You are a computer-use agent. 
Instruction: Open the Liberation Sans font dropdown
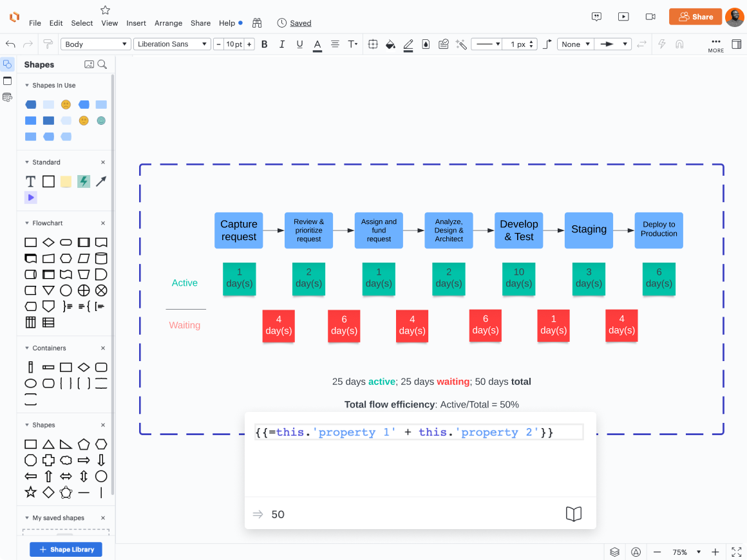(171, 44)
